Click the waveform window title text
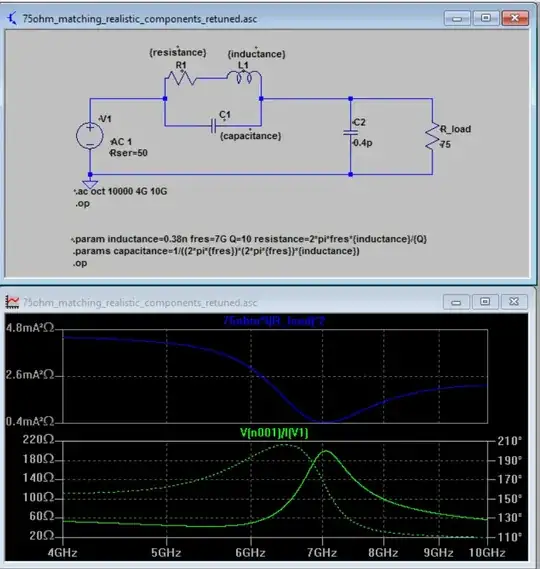 tap(140, 303)
